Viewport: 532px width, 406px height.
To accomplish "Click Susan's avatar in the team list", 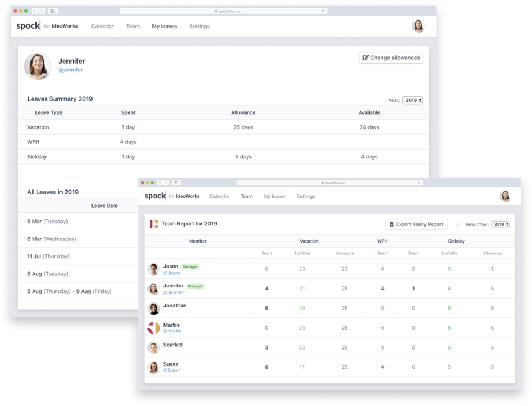I will click(154, 367).
